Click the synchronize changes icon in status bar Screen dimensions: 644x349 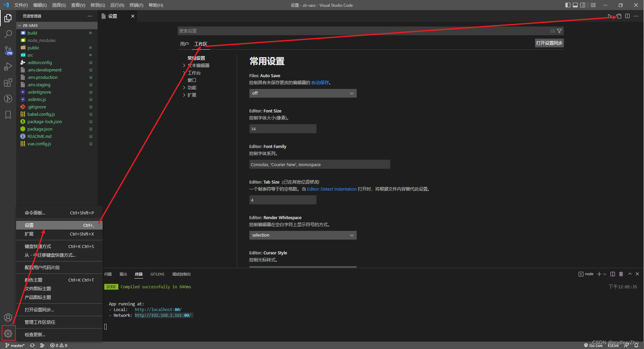point(32,345)
